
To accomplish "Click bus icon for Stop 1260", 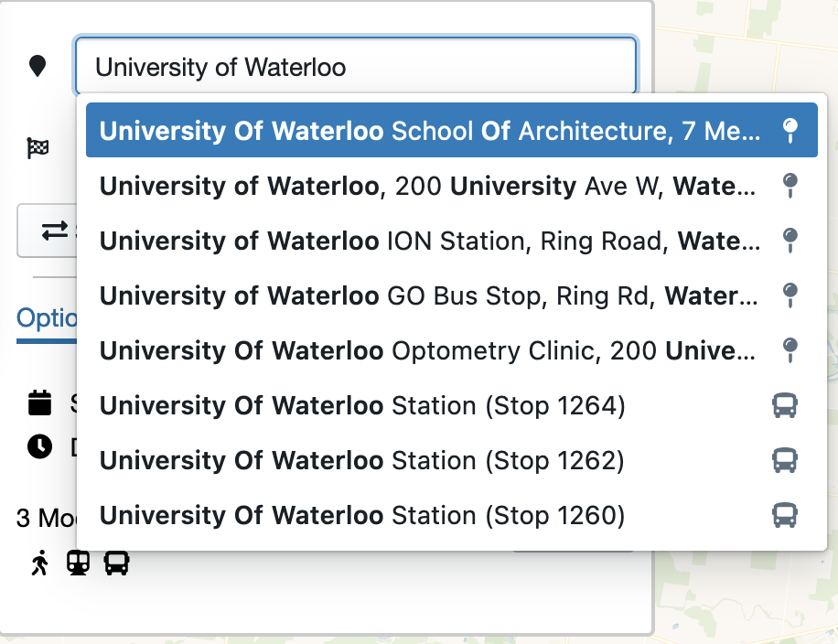I will coord(785,515).
